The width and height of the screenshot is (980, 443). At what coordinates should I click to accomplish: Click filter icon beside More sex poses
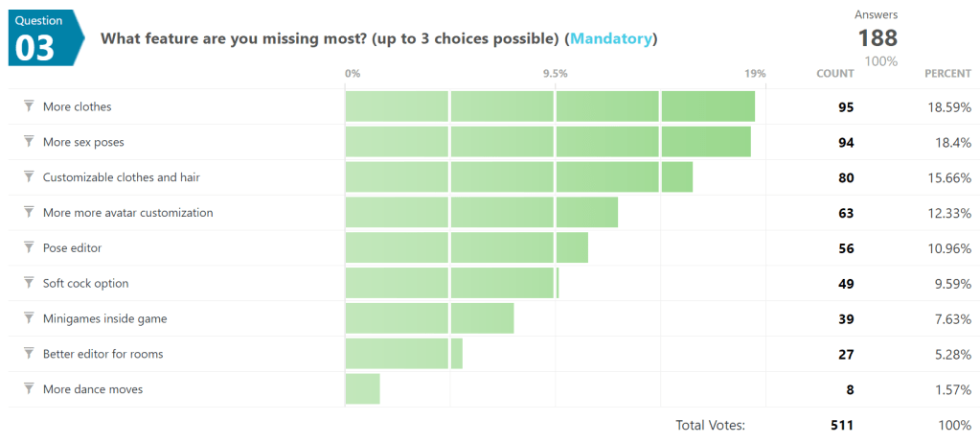coord(29,142)
